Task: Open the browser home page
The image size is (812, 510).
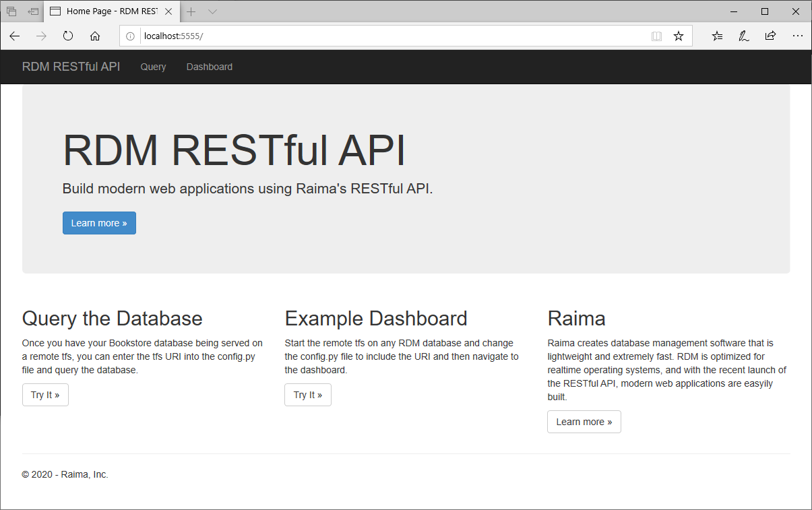Action: [x=95, y=36]
